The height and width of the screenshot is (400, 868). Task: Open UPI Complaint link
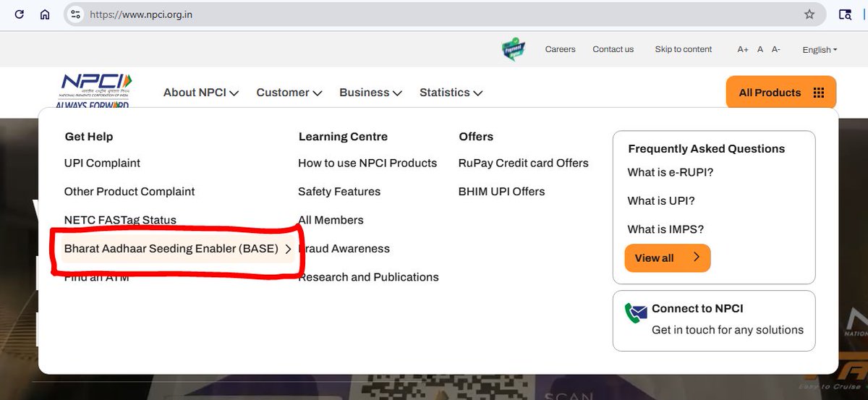click(102, 163)
